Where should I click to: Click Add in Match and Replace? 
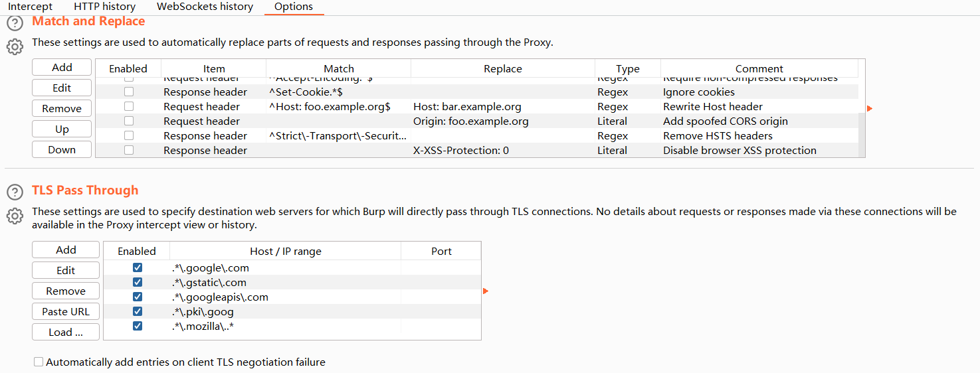(62, 67)
